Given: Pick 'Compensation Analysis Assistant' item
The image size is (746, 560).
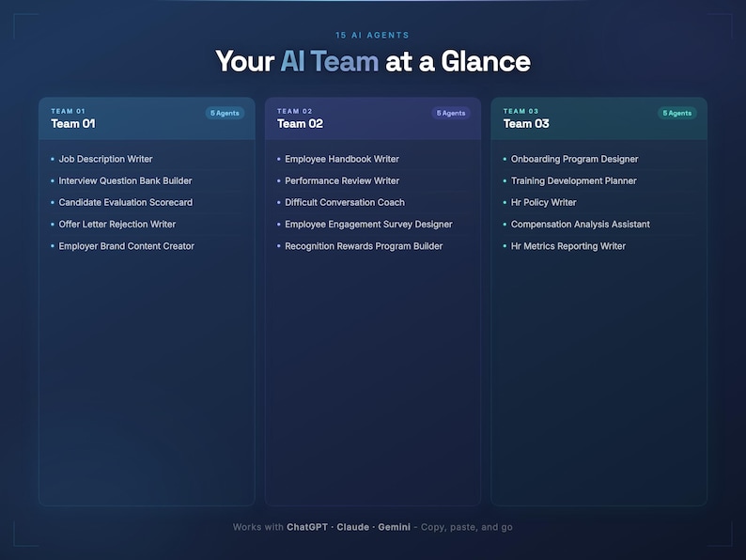Looking at the screenshot, I should [581, 225].
